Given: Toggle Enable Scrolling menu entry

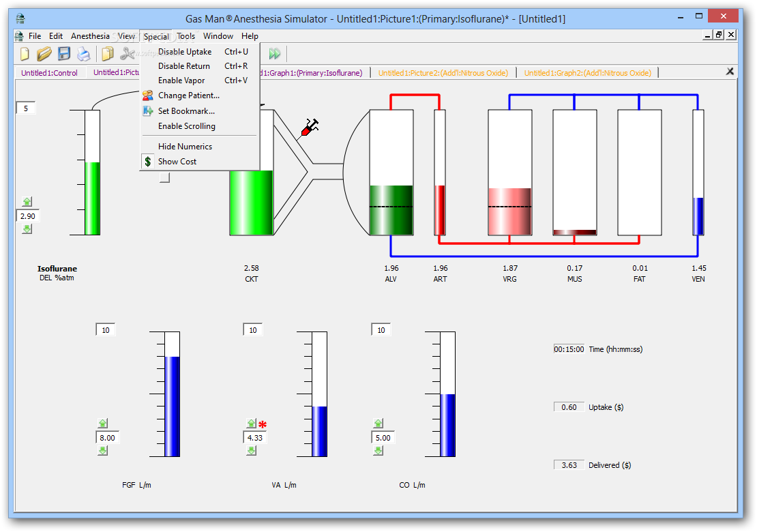Looking at the screenshot, I should coord(200,126).
